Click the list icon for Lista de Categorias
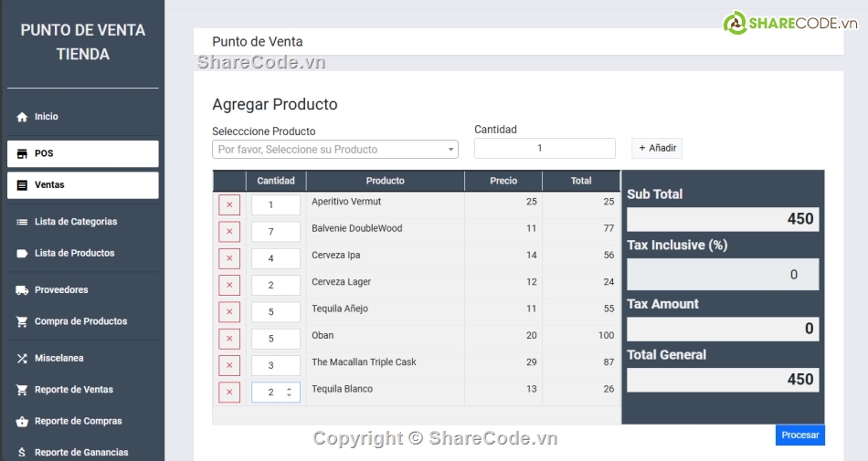 [22, 222]
